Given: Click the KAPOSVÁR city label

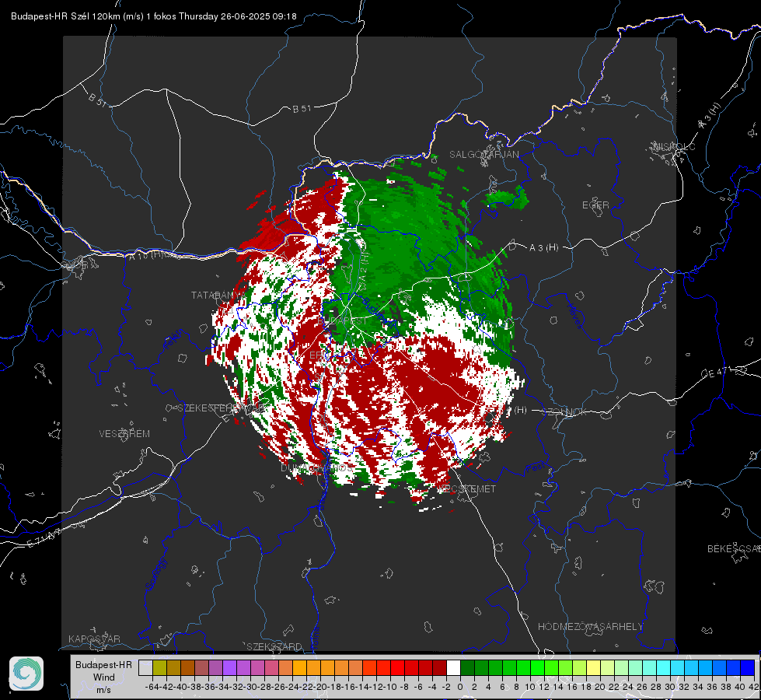Looking at the screenshot, I should tap(94, 639).
